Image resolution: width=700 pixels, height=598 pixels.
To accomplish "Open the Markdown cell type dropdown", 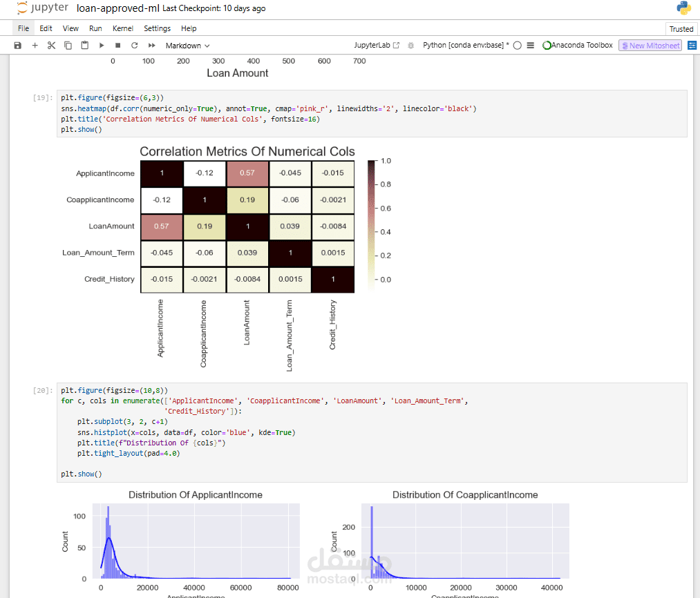I will (187, 46).
